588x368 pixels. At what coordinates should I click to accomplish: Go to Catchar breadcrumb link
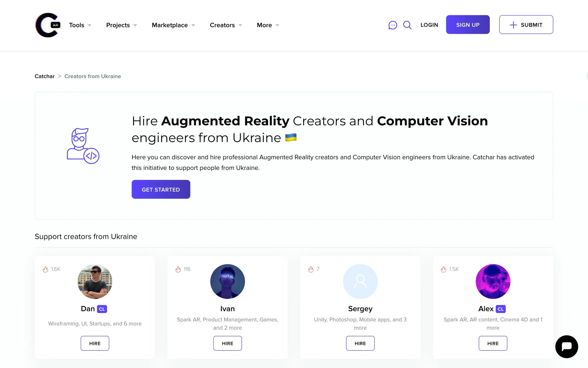pos(45,76)
